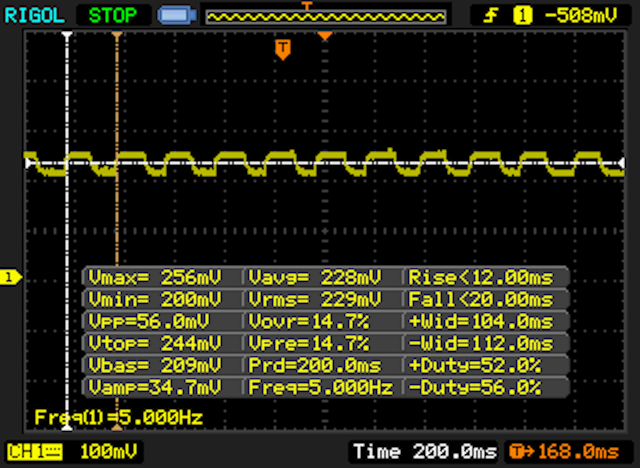Click the orange cursor B vertical line

tap(117, 231)
